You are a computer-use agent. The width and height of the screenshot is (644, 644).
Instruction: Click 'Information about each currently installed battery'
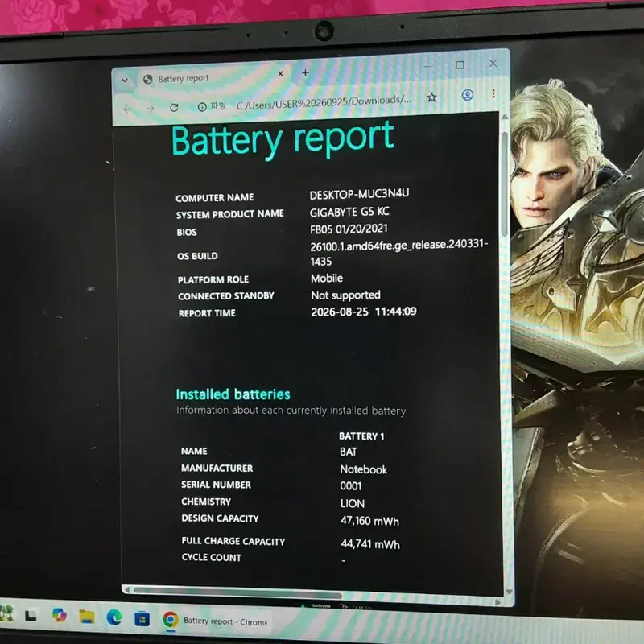[291, 411]
